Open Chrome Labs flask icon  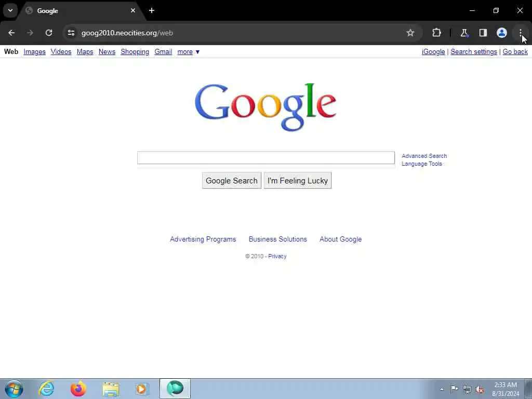[x=464, y=33]
